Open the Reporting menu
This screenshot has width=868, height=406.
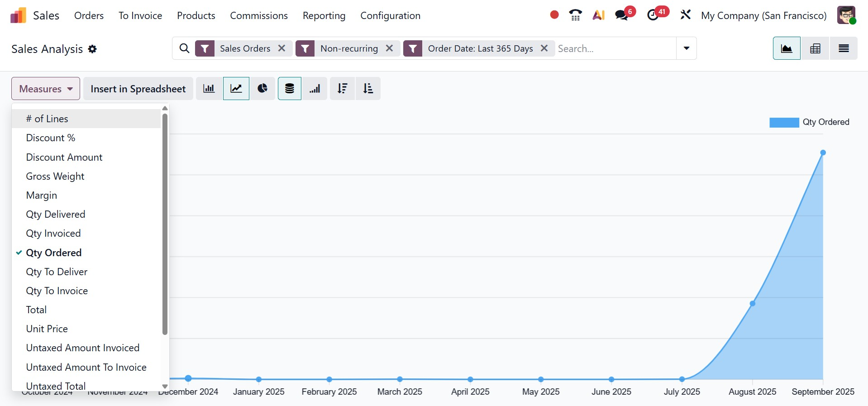[x=324, y=15]
